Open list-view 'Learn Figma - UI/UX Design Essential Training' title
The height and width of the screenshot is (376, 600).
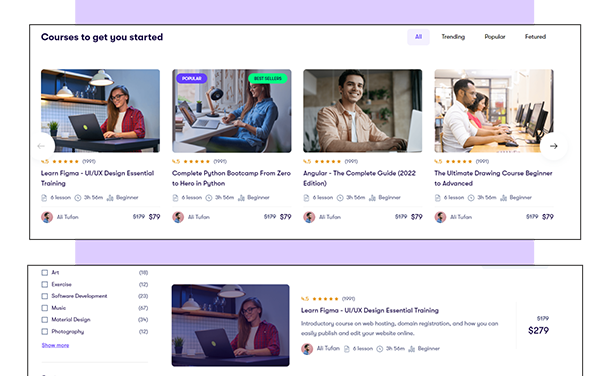point(370,310)
